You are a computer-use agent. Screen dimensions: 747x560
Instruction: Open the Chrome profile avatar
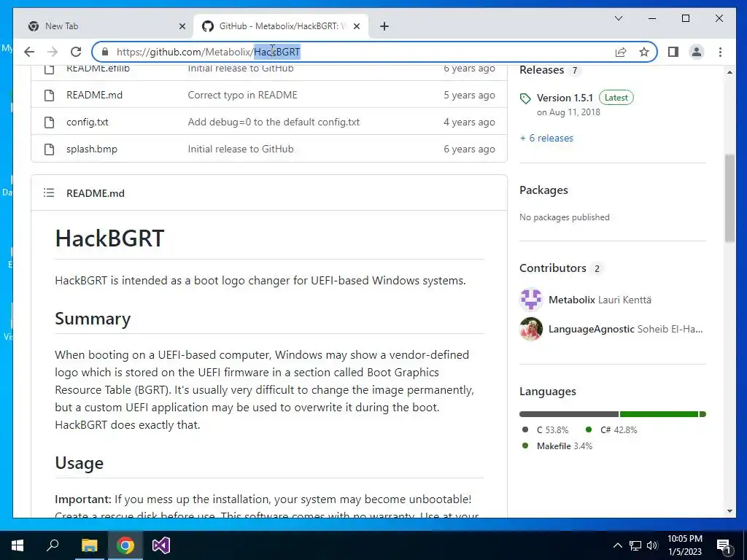[x=697, y=52]
